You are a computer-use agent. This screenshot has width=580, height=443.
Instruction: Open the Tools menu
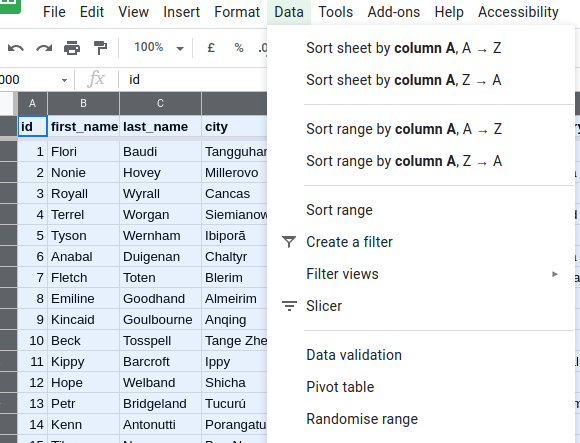coord(335,12)
